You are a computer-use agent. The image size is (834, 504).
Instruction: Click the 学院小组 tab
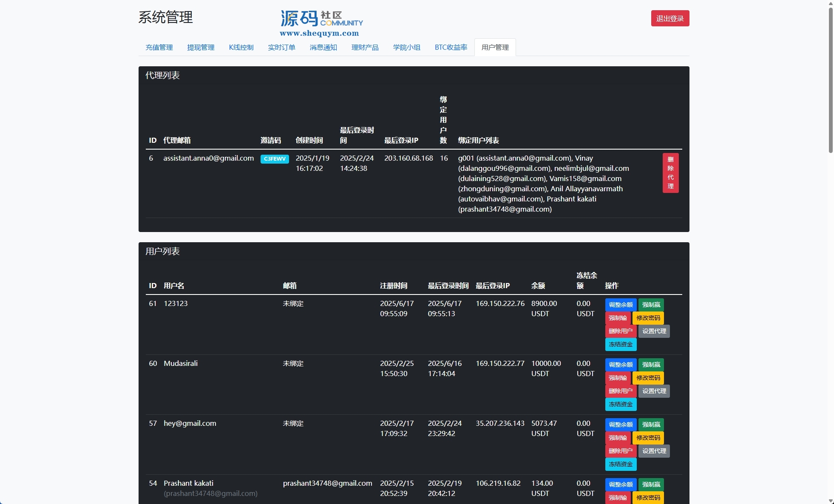pyautogui.click(x=406, y=47)
